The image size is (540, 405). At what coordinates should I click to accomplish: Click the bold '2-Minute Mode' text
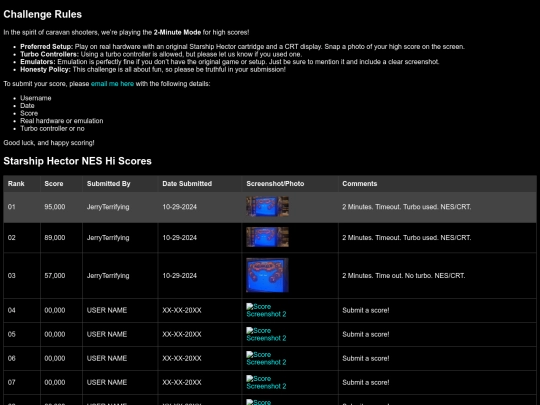[x=177, y=32]
